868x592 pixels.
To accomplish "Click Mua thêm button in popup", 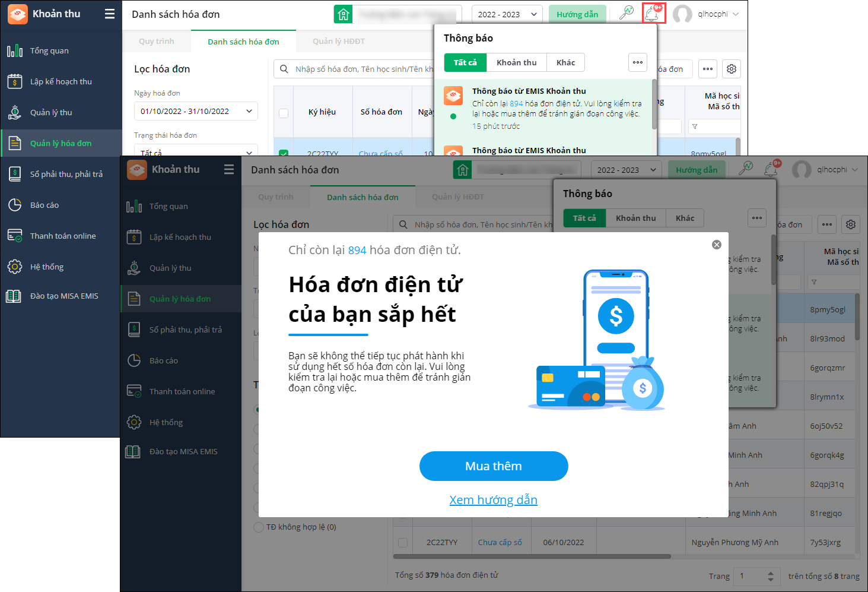I will coord(494,466).
